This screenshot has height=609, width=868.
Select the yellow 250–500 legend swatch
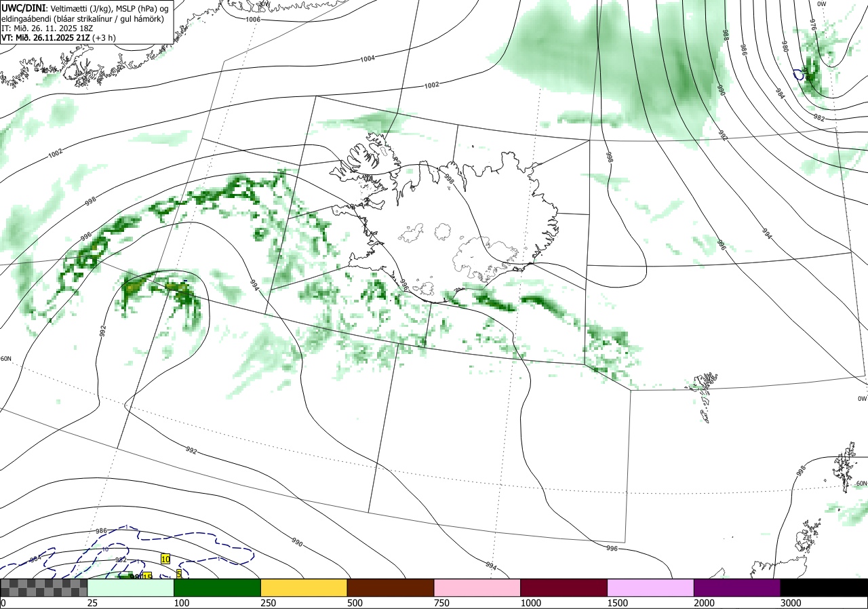[x=304, y=587]
